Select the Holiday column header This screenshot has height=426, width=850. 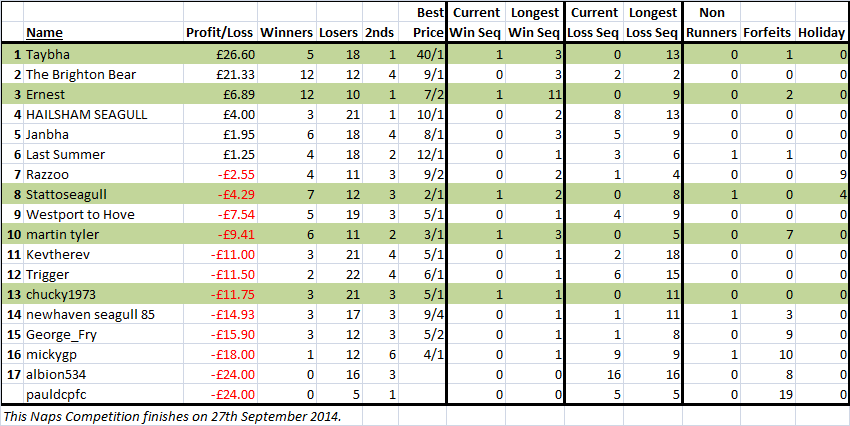pos(821,33)
